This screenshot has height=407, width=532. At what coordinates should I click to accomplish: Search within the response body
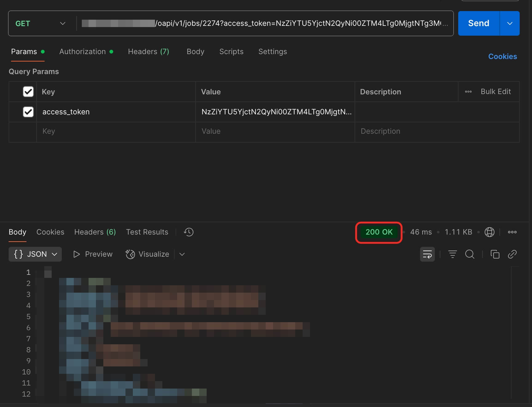click(470, 254)
